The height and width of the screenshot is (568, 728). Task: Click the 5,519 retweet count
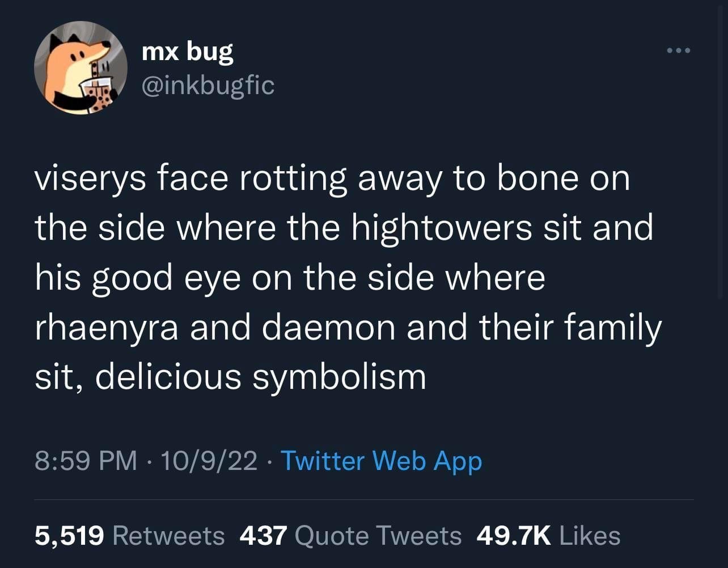(69, 536)
